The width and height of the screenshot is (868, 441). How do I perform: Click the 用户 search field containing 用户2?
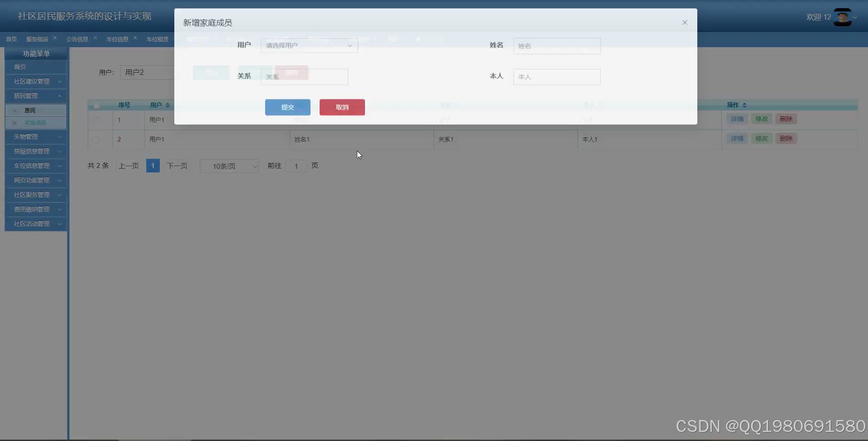[148, 72]
